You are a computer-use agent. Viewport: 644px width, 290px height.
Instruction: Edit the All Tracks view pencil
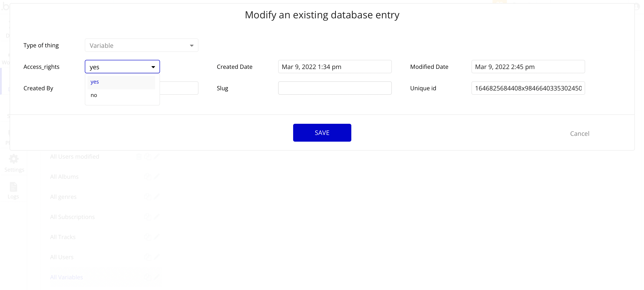(157, 237)
